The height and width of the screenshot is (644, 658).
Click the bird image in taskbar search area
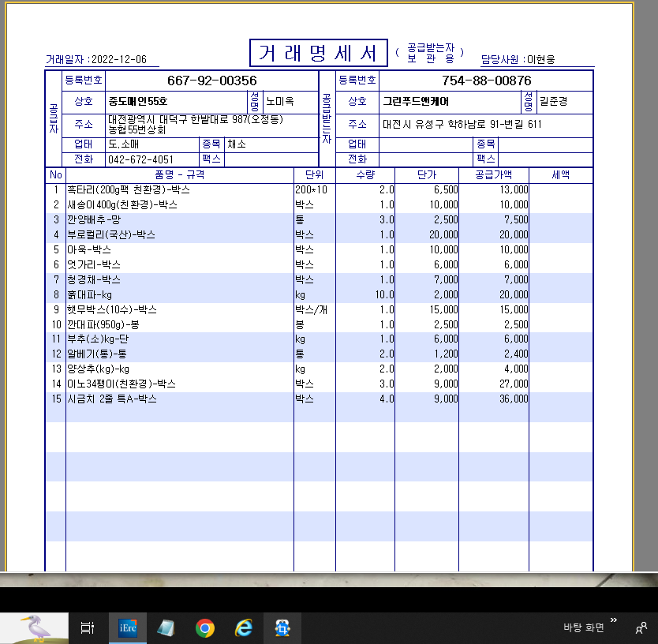pyautogui.click(x=36, y=628)
